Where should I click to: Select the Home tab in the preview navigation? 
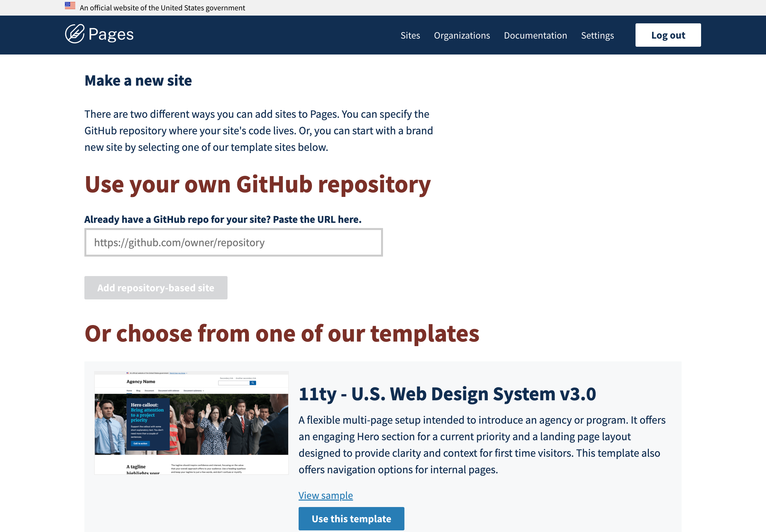point(130,391)
